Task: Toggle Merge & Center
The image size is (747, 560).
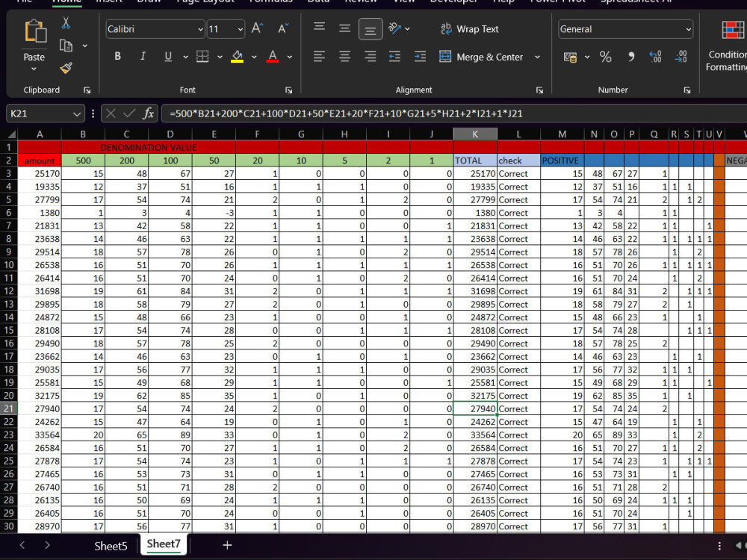Action: [x=480, y=57]
